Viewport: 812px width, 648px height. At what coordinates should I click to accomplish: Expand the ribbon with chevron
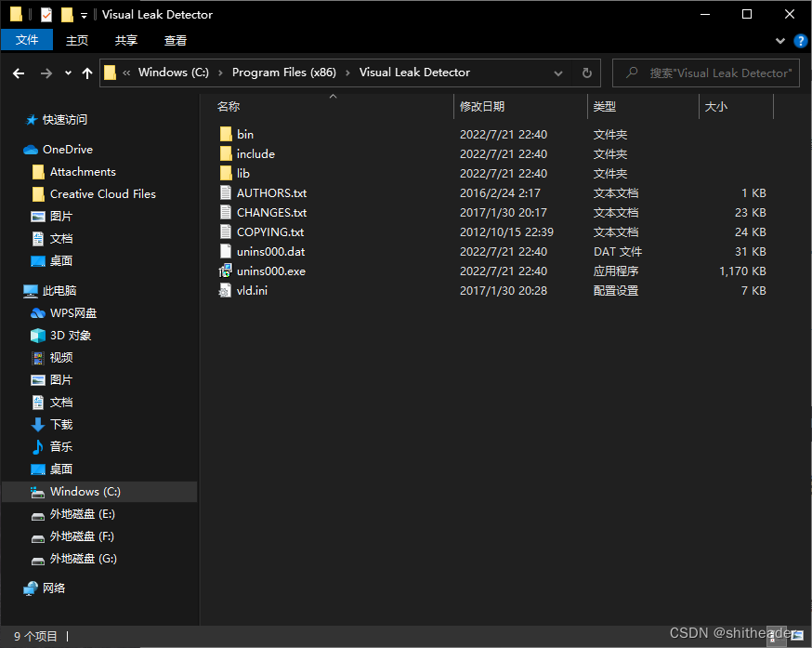tap(779, 41)
